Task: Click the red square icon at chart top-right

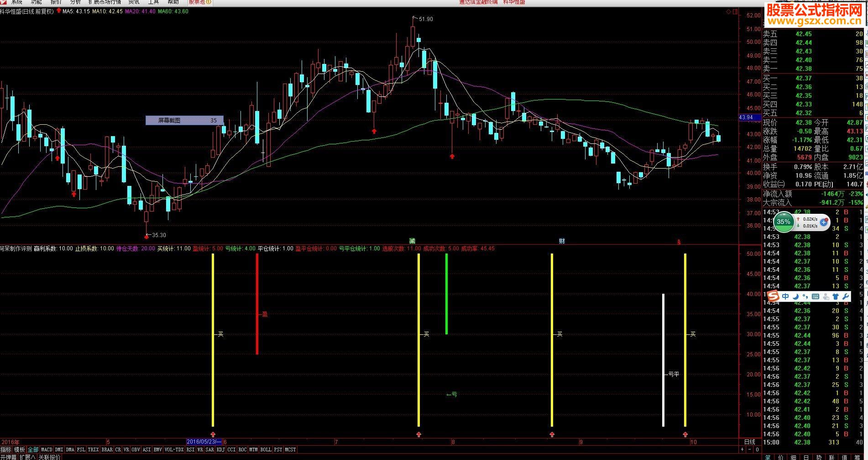Action: pos(735,12)
